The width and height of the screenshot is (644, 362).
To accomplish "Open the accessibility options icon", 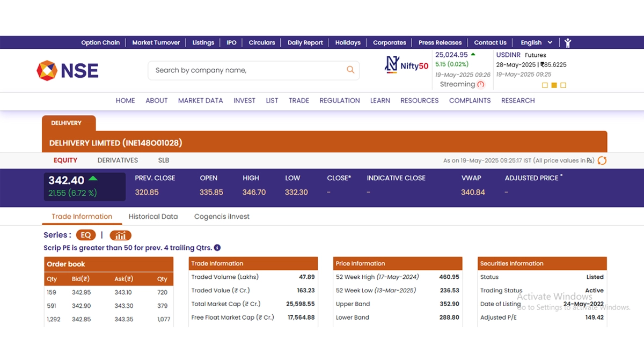I will [x=568, y=43].
